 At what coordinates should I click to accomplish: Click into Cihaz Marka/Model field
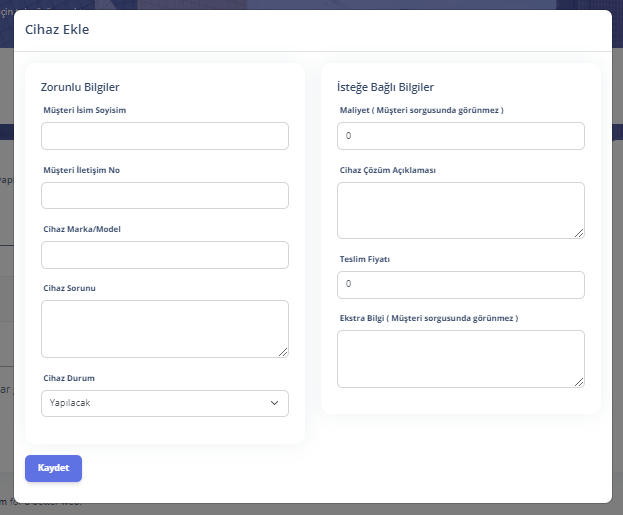165,255
